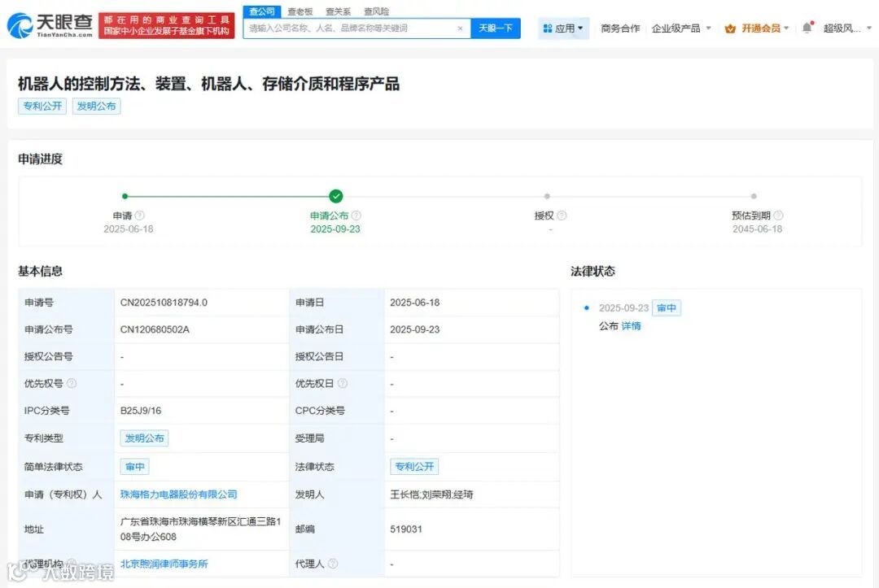This screenshot has width=879, height=588.
Task: Select the estimated expiry date 2045-06-18
Action: 758,229
